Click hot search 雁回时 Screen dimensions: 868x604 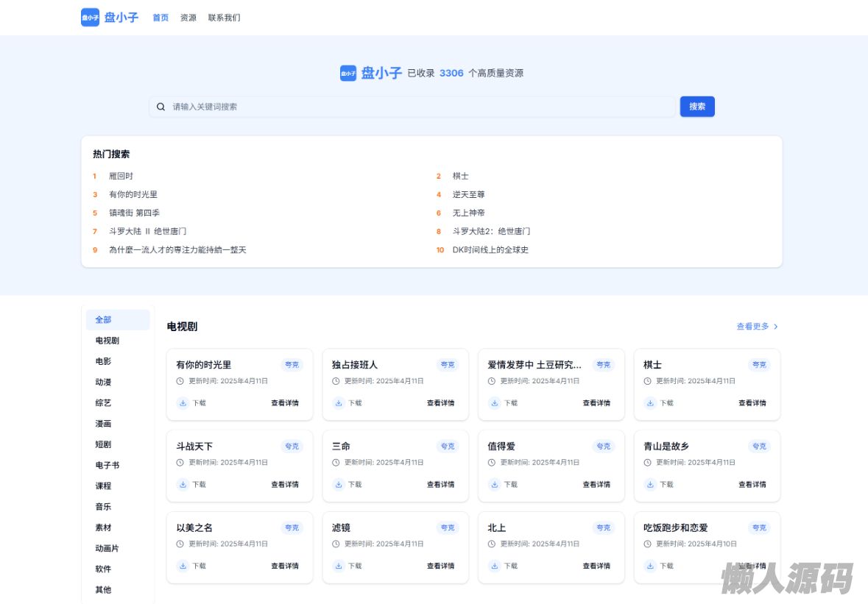(x=121, y=176)
